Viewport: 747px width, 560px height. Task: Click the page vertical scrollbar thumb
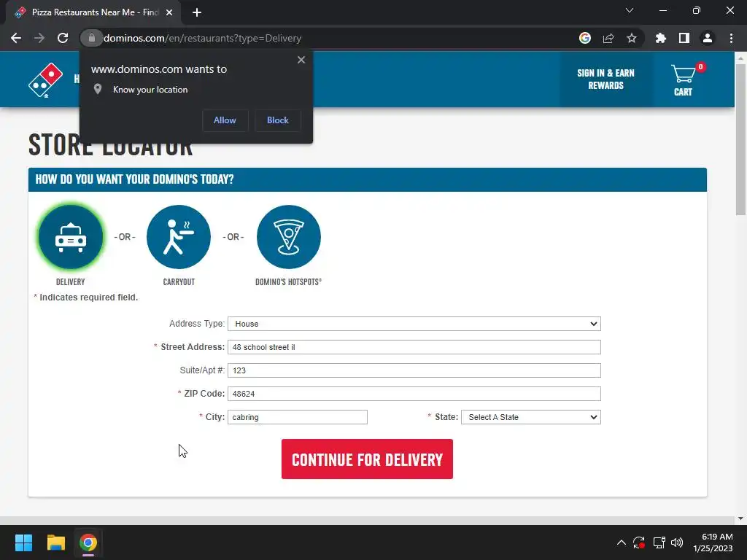coord(740,139)
